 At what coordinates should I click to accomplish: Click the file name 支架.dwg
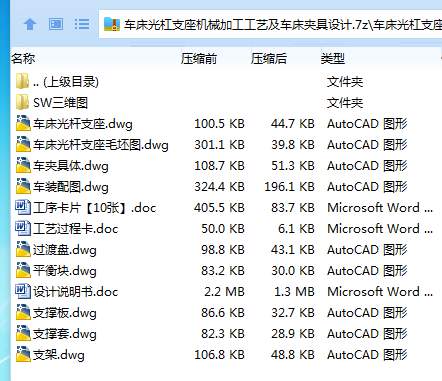pyautogui.click(x=59, y=355)
